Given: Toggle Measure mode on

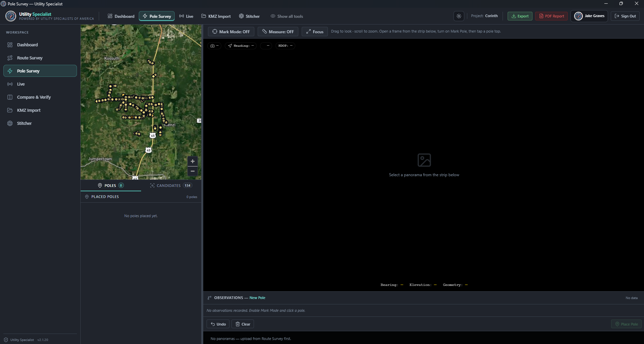Looking at the screenshot, I should (x=278, y=32).
